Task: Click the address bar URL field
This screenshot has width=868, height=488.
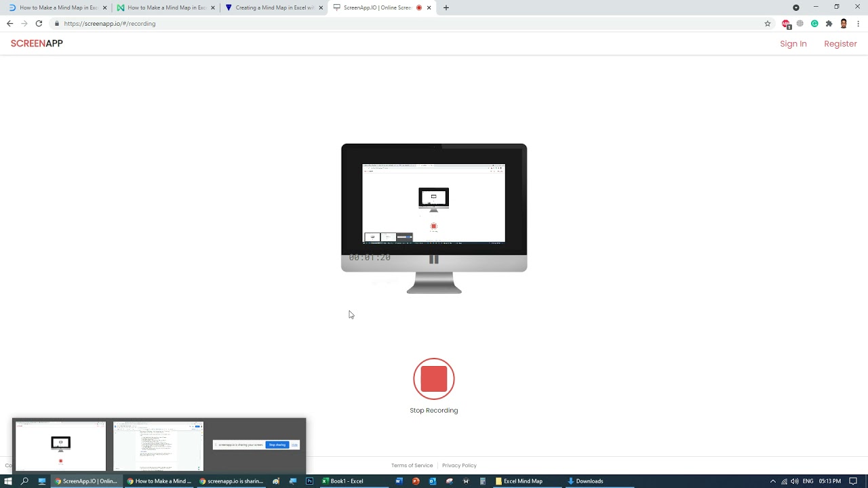Action: [414, 23]
